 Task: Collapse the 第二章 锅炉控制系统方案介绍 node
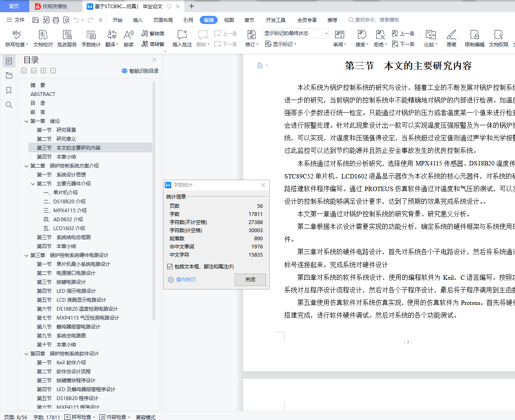click(26, 166)
